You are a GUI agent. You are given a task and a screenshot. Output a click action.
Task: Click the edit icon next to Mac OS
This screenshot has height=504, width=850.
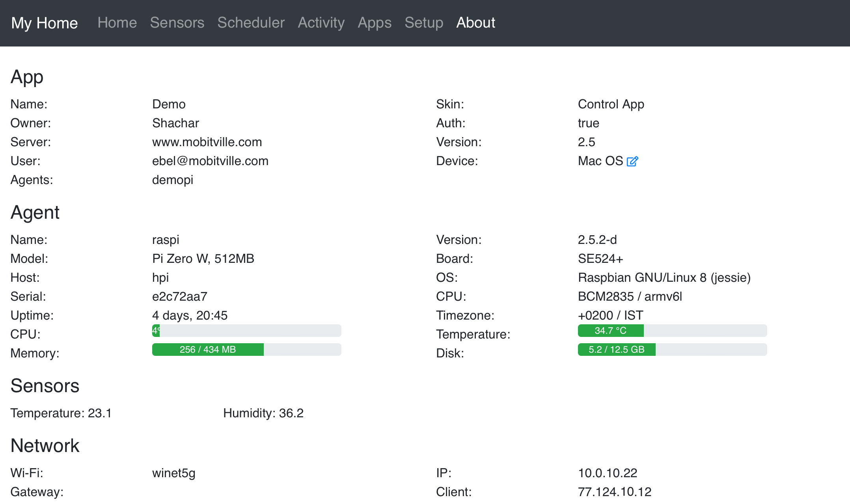click(x=632, y=162)
